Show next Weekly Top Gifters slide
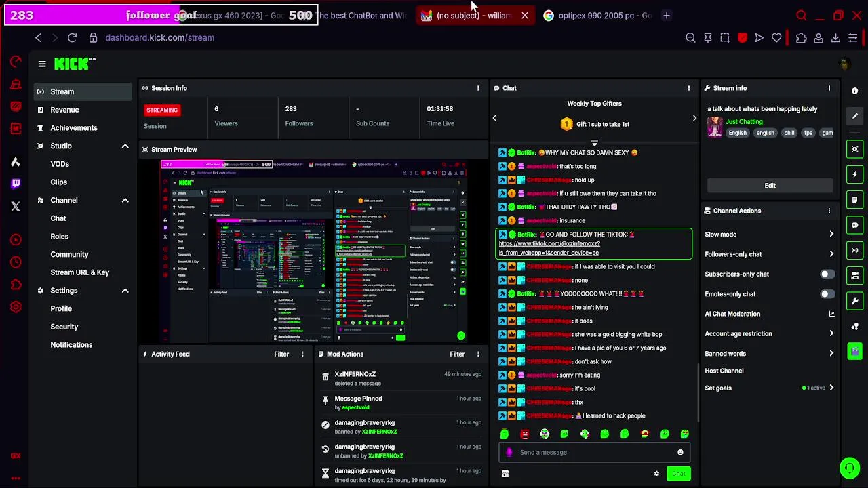The width and height of the screenshot is (868, 488). 694,118
